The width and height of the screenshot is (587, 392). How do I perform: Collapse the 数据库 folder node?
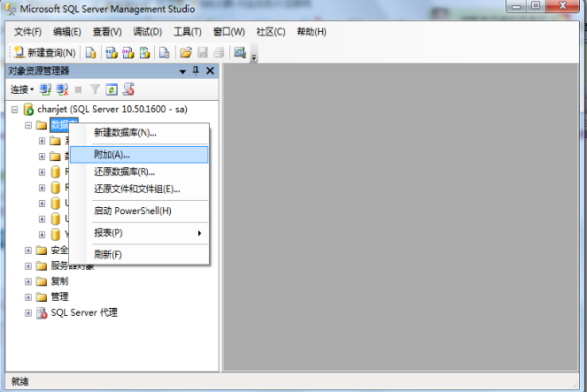[x=28, y=126]
